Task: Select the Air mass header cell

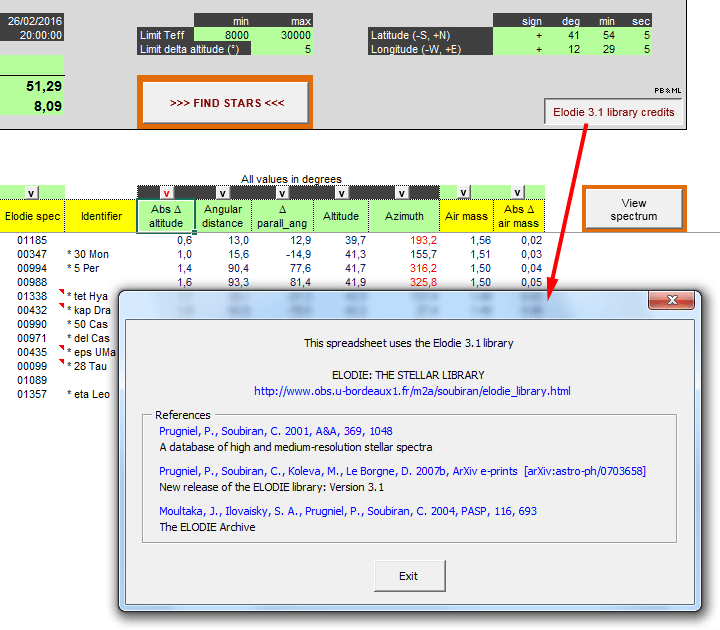Action: tap(467, 216)
